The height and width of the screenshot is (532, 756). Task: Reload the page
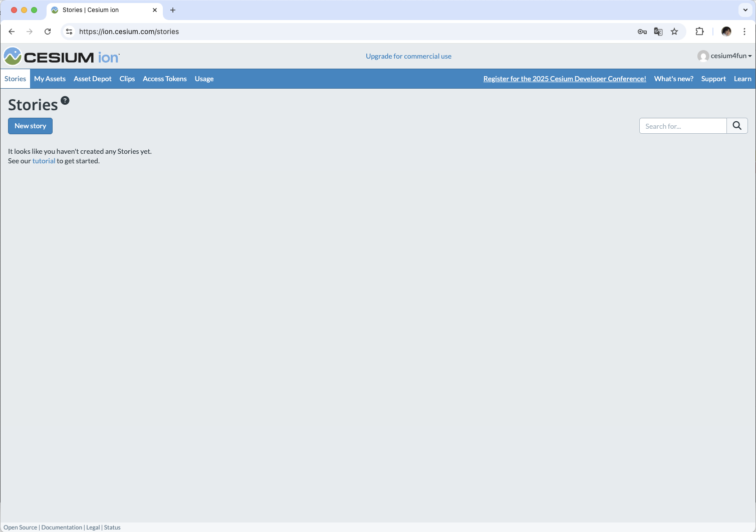pos(48,32)
